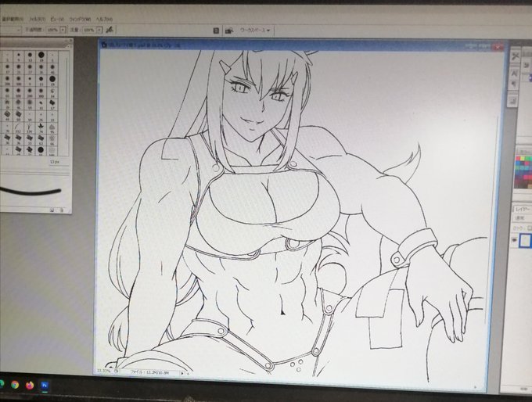This screenshot has width=532, height=402.
Task: Open the ヘルプ (Help) menu
Action: [x=105, y=20]
